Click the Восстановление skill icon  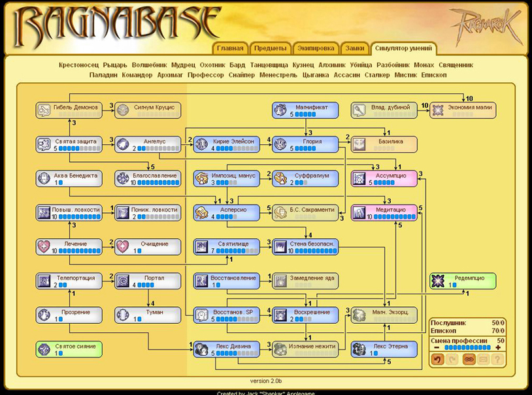coord(201,281)
